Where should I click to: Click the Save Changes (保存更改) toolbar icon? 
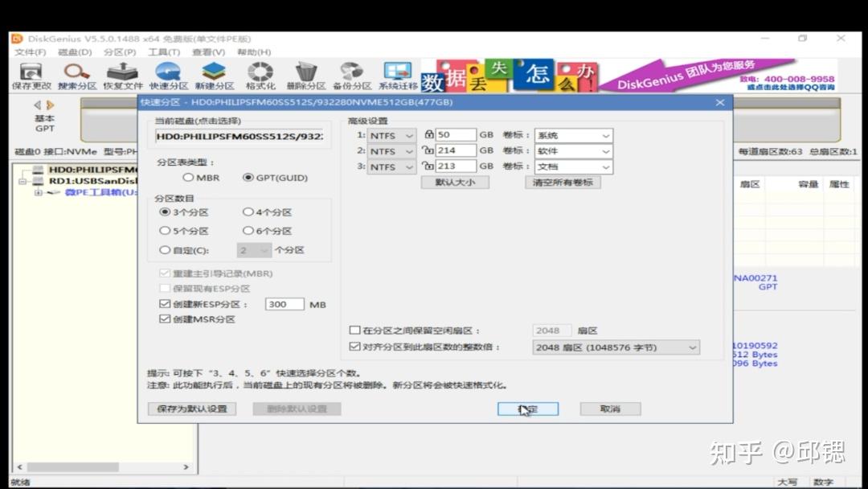coord(31,76)
